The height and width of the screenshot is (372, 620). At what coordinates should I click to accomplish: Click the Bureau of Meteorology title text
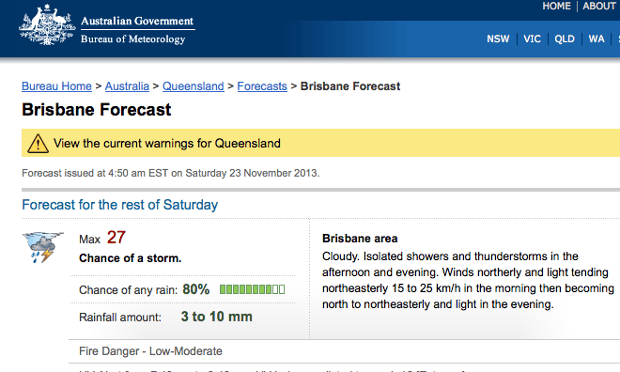coord(133,39)
